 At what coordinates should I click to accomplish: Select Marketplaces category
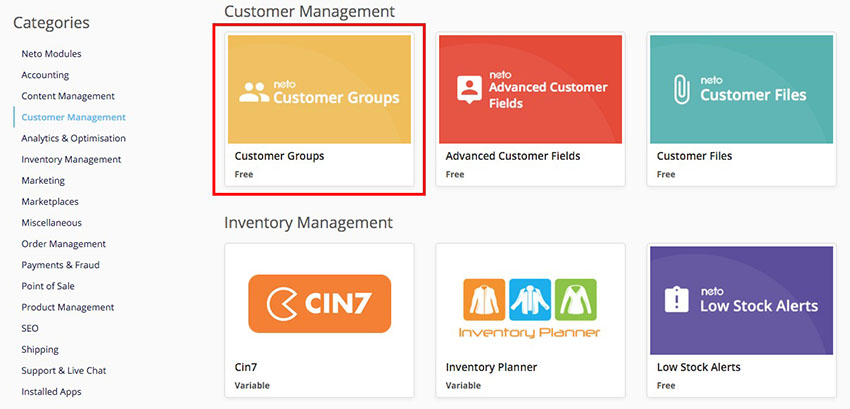(50, 202)
